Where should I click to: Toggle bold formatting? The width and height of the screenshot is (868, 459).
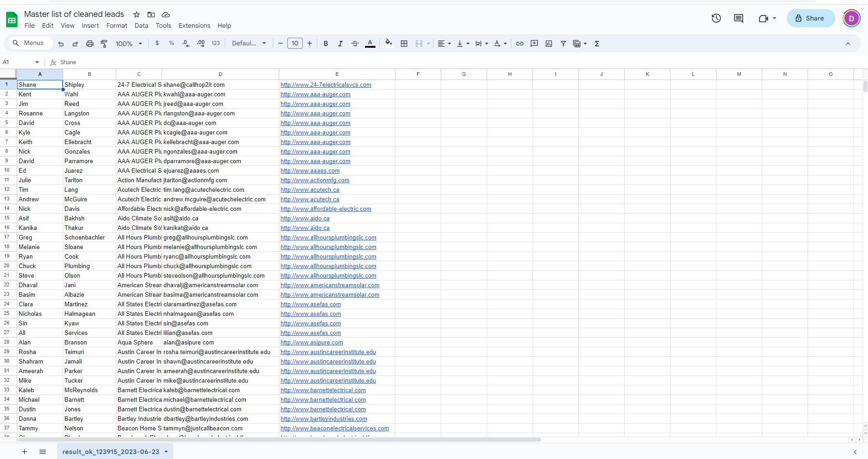325,44
